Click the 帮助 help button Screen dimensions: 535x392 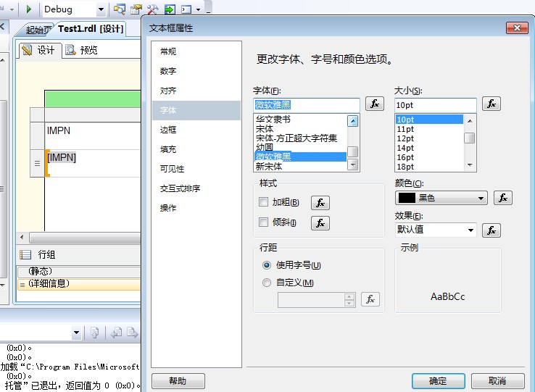[x=178, y=380]
